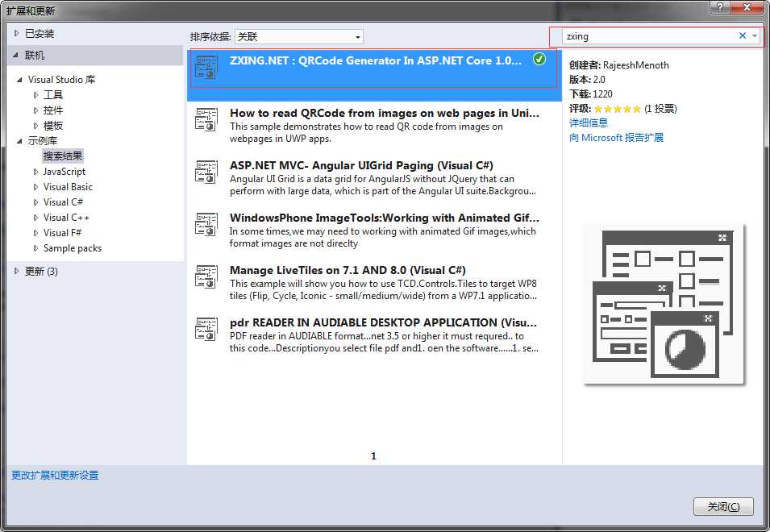Select ZXING.NET QRCode Generator result title
This screenshot has height=532, width=770.
point(375,60)
